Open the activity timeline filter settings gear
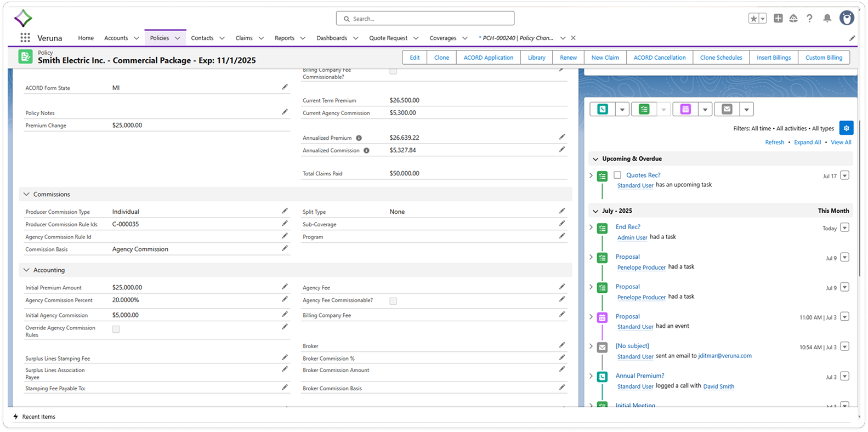 [x=846, y=128]
